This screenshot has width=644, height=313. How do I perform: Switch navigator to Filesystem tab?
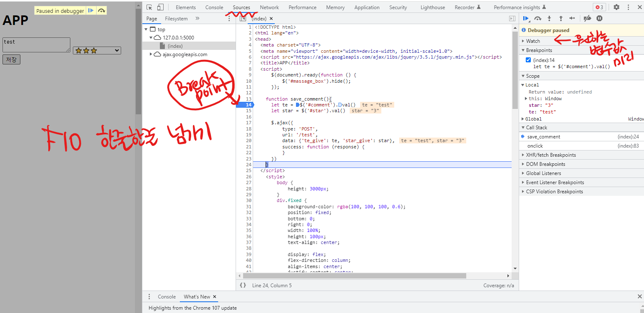176,19
